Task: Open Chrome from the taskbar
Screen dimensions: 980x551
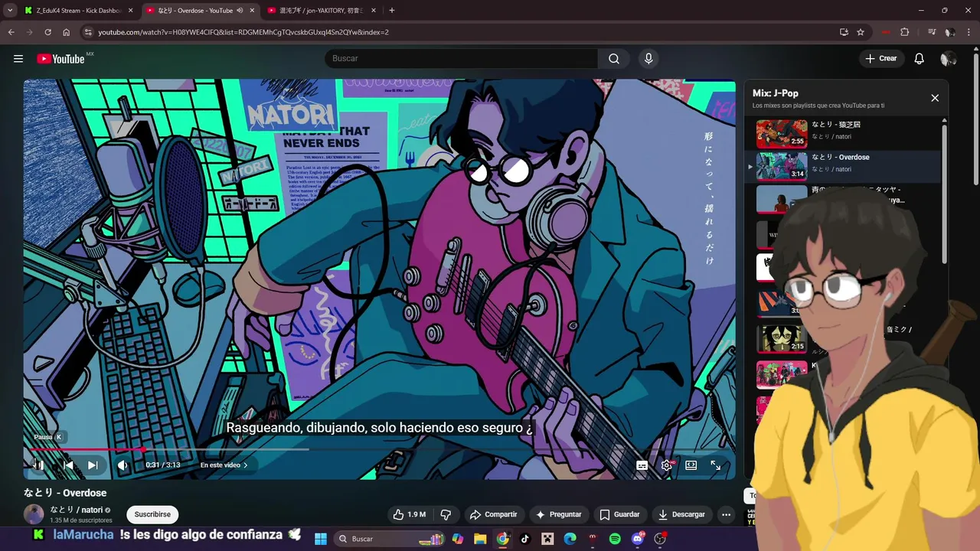Action: [x=502, y=539]
